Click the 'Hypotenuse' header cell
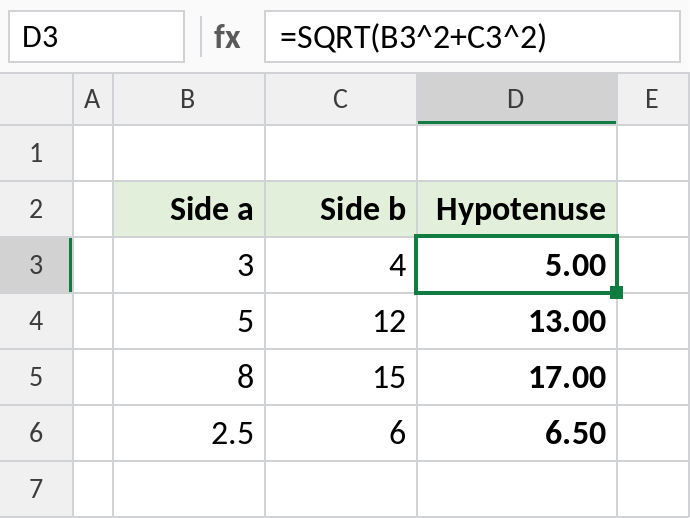This screenshot has width=690, height=518. tap(517, 209)
